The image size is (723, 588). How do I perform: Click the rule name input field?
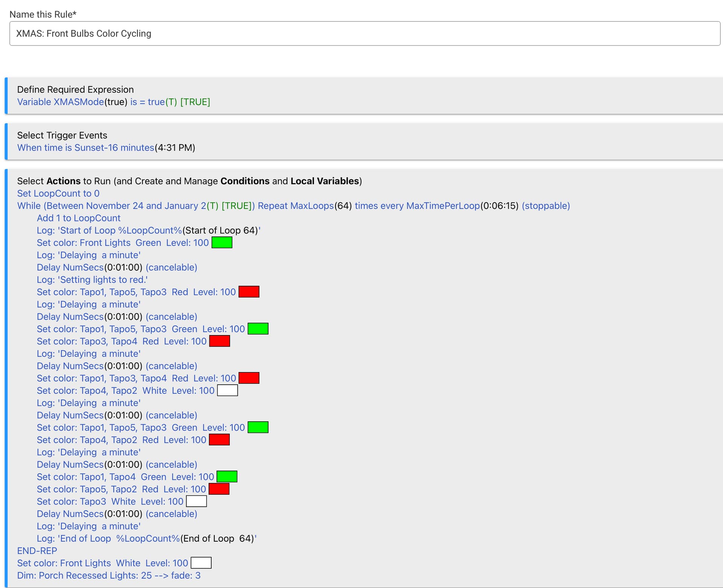[365, 34]
